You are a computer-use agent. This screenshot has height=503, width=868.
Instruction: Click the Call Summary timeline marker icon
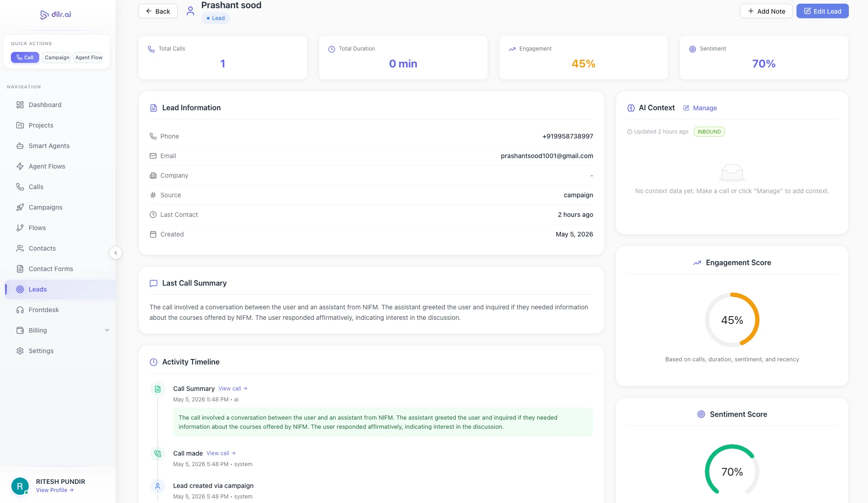(x=158, y=389)
